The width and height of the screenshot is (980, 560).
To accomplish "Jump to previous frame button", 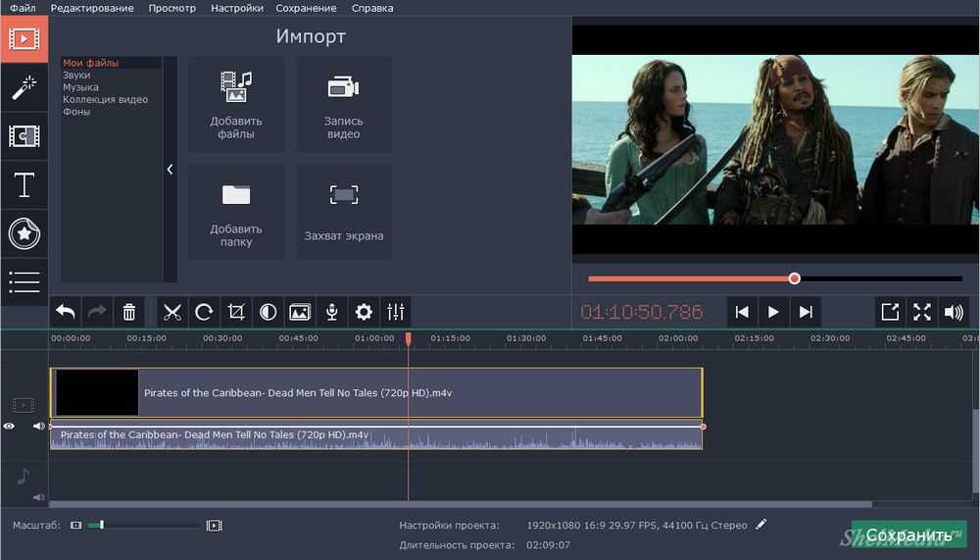I will click(x=742, y=312).
